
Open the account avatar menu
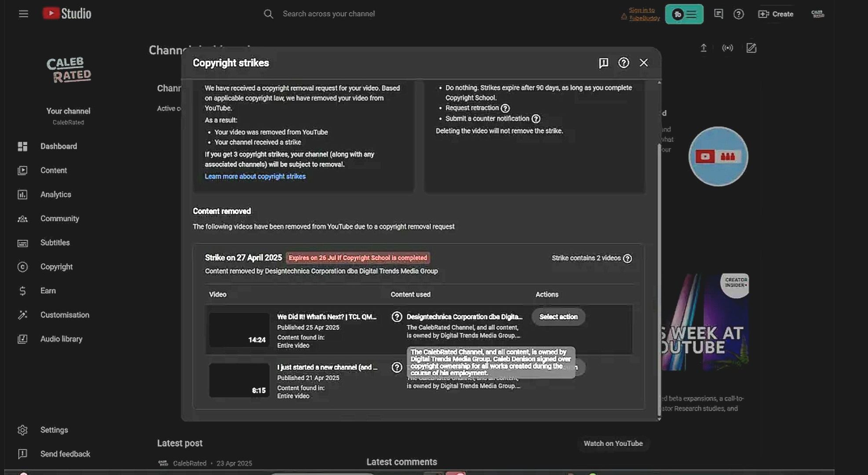pyautogui.click(x=817, y=14)
